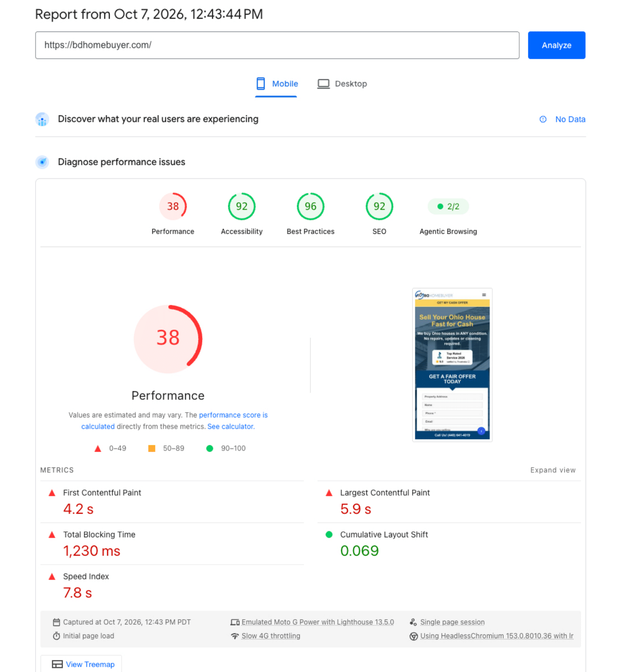
Task: Click Expand view for metrics
Action: pos(553,470)
